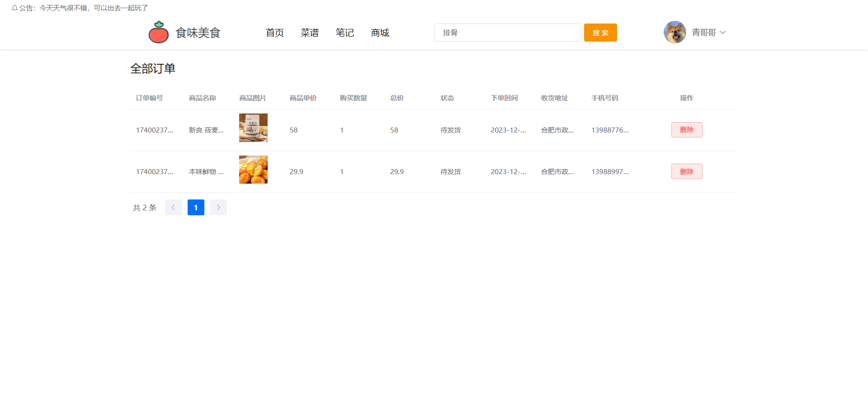Click the 总价 column header
868x398 pixels.
(x=397, y=98)
